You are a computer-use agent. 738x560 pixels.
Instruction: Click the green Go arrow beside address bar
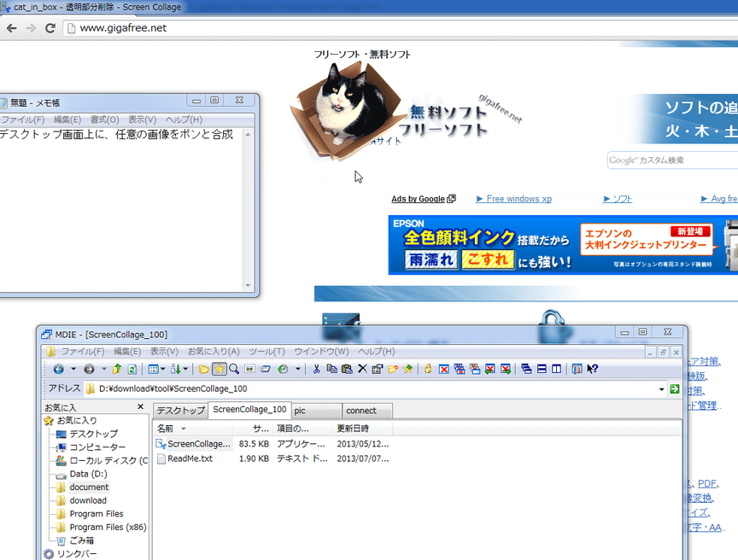pyautogui.click(x=675, y=389)
